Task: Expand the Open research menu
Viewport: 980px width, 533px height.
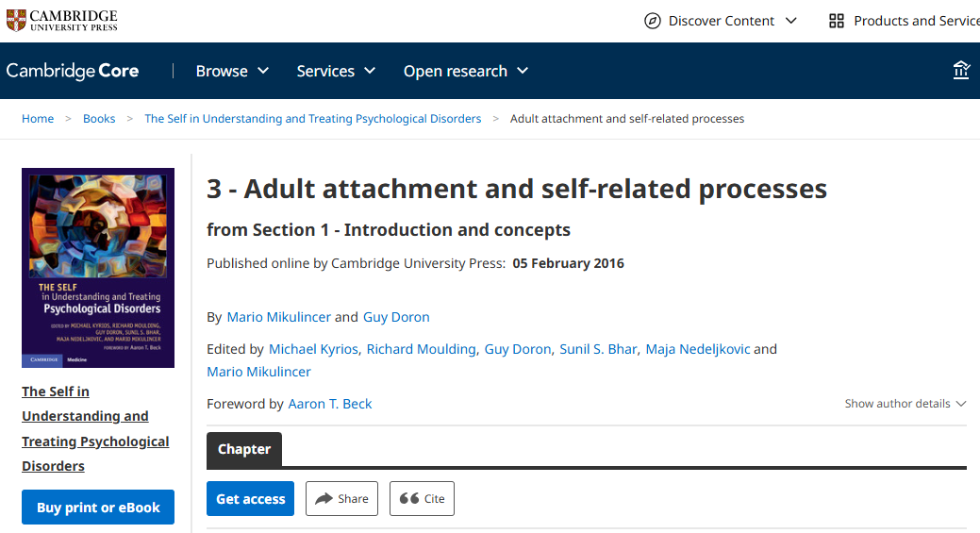Action: pyautogui.click(x=466, y=72)
